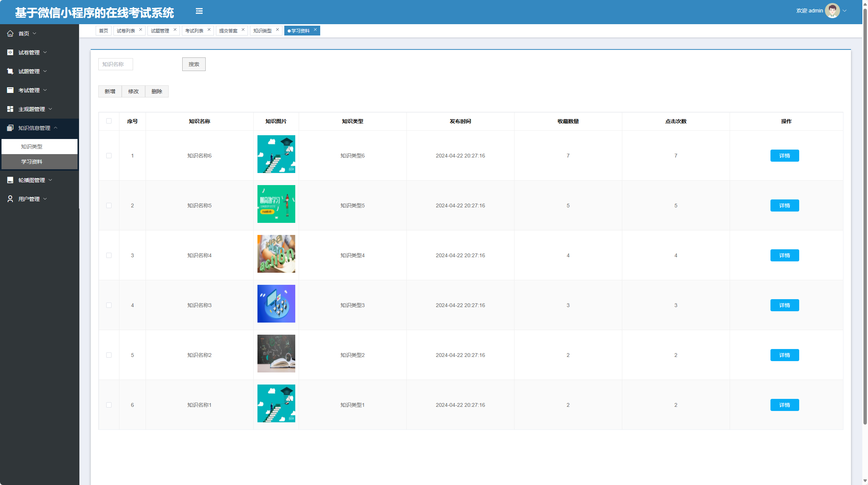The width and height of the screenshot is (868, 485).
Task: Tick the checkbox for 知识名称6 row
Action: 109,156
